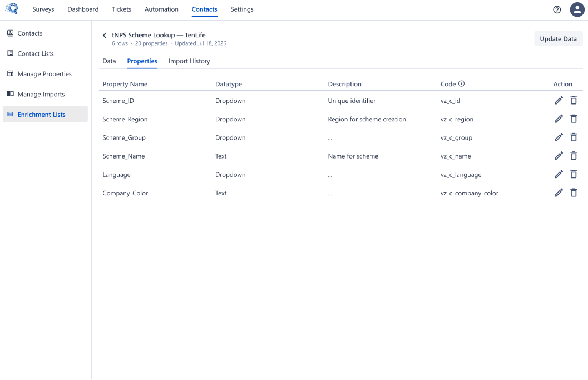Open the help question mark icon
This screenshot has height=380, width=588.
point(557,10)
